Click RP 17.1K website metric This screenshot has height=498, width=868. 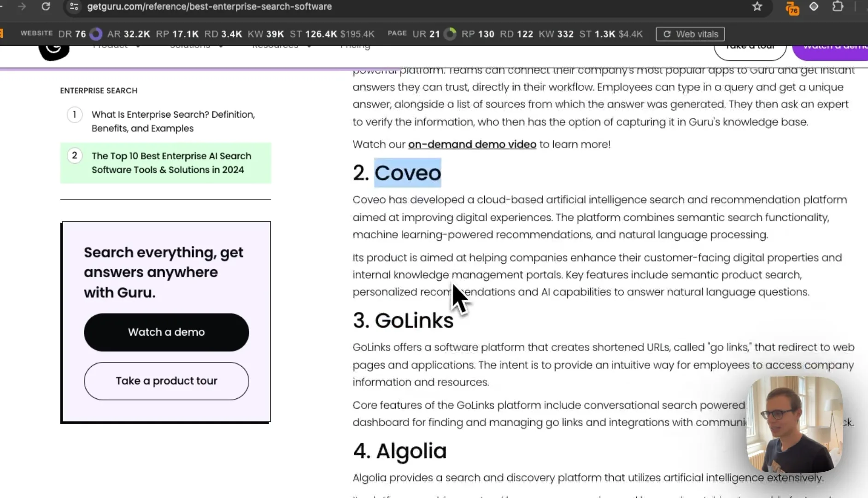click(177, 34)
